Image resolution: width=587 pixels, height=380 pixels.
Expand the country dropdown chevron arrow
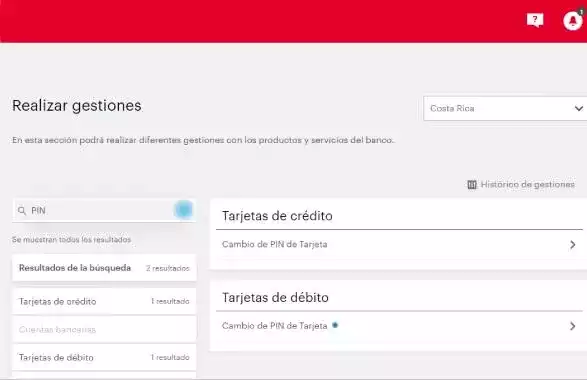[x=578, y=109]
